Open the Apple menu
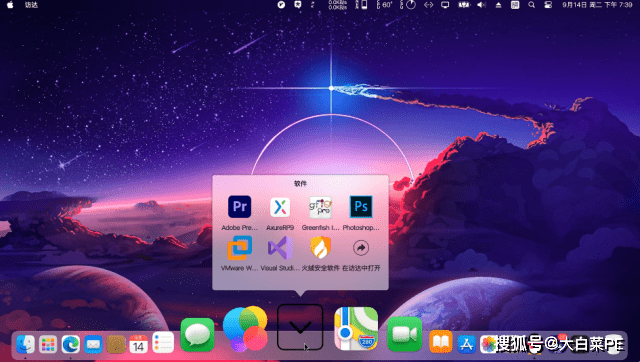Viewport: 640px width, 362px height. pyautogui.click(x=10, y=5)
